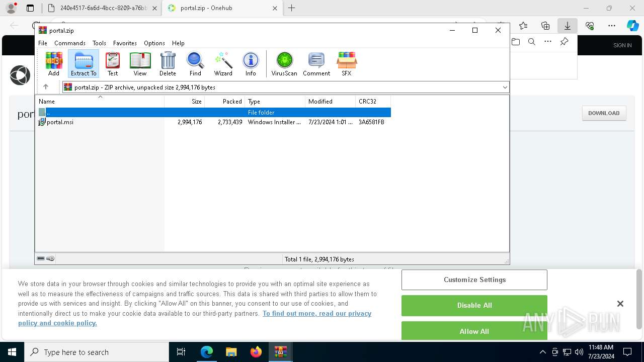The height and width of the screenshot is (362, 644).
Task: Open the browser Downloads icon
Action: coord(568,26)
